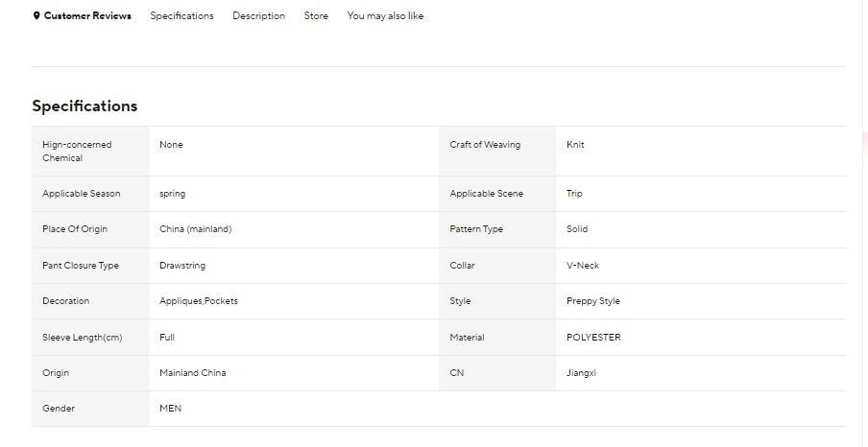Click the China (mainland) value
The image size is (868, 447).
click(195, 229)
